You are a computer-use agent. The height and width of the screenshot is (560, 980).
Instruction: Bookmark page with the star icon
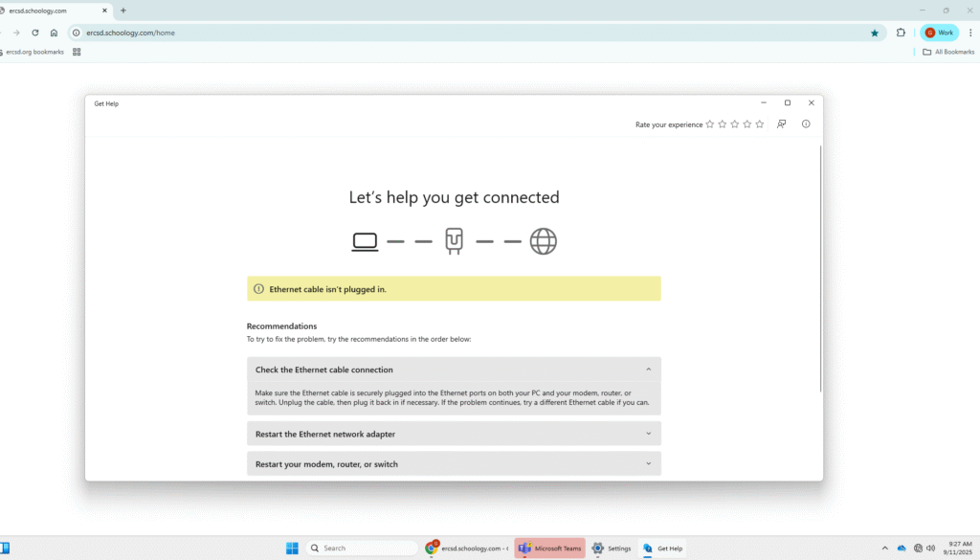point(875,33)
